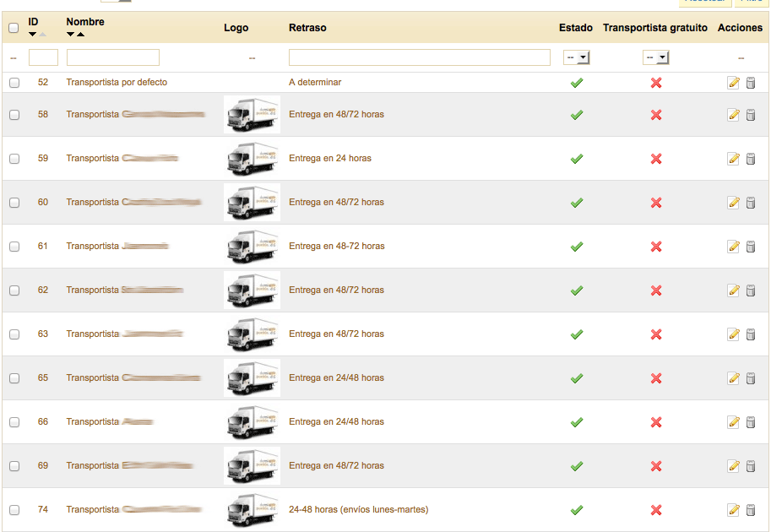Toggle the green Estado checkmark for carrier 59

tap(577, 159)
